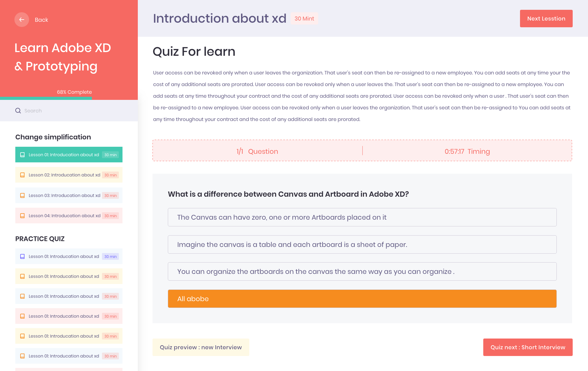The height and width of the screenshot is (371, 588).
Task: Click the "30 Mint" duration badge in header
Action: 304,19
